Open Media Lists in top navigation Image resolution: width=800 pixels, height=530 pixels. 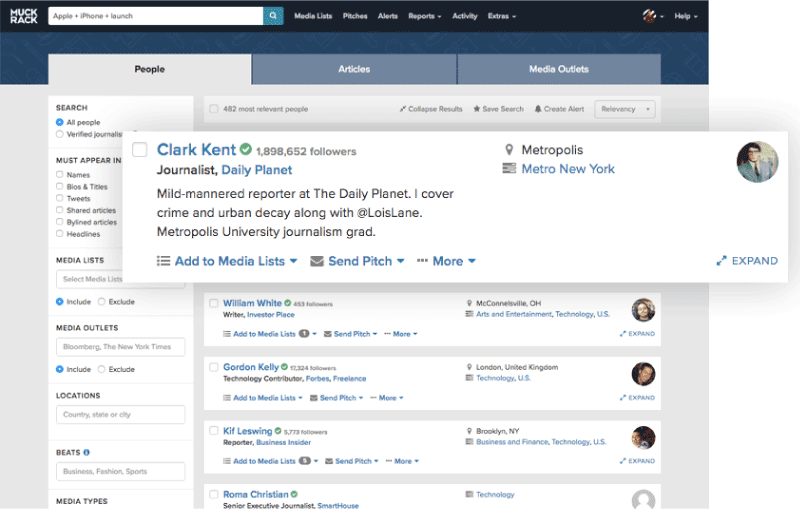(313, 16)
